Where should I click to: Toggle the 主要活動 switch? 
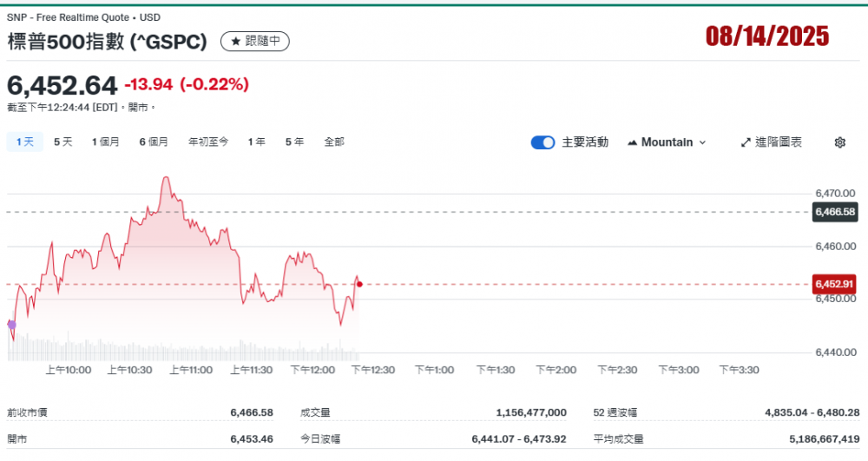click(542, 142)
